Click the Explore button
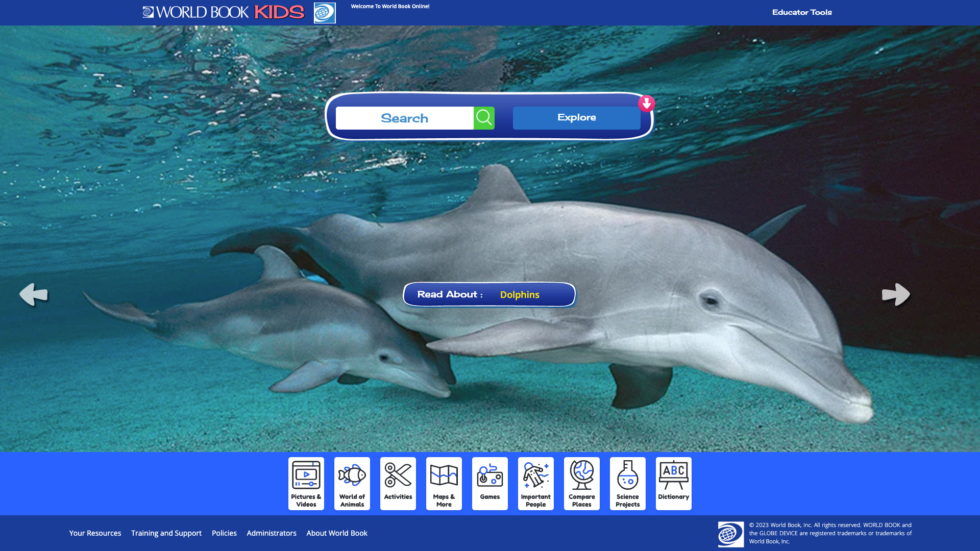 (576, 118)
